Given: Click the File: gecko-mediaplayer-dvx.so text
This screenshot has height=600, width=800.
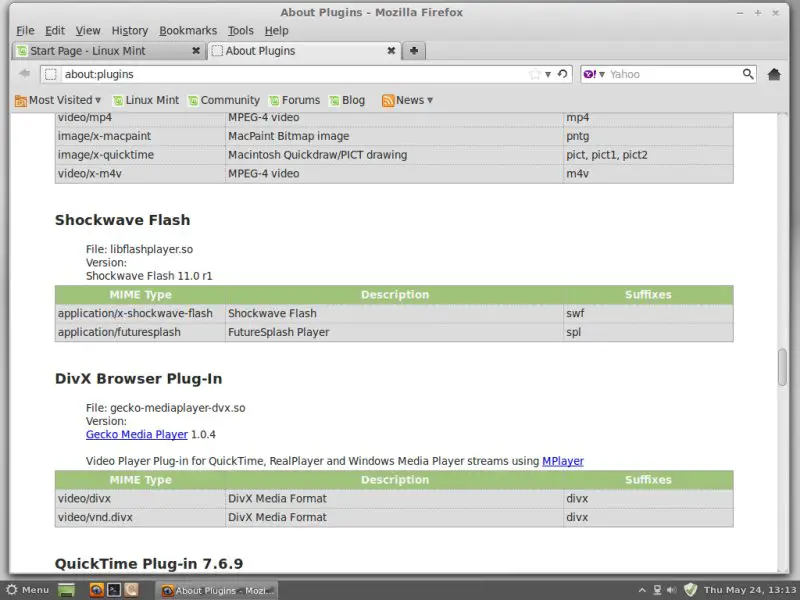Looking at the screenshot, I should (x=165, y=408).
